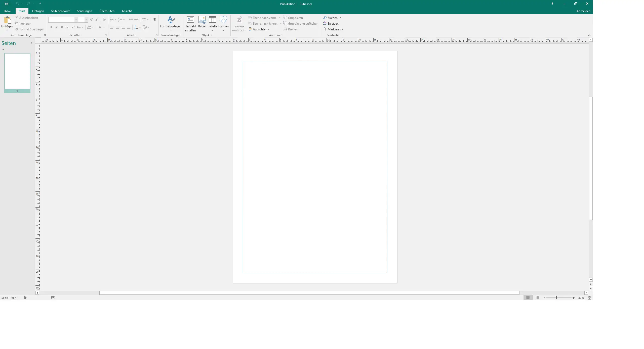Open the Markieren dropdown
Image resolution: width=644 pixels, height=349 pixels.
pyautogui.click(x=333, y=29)
